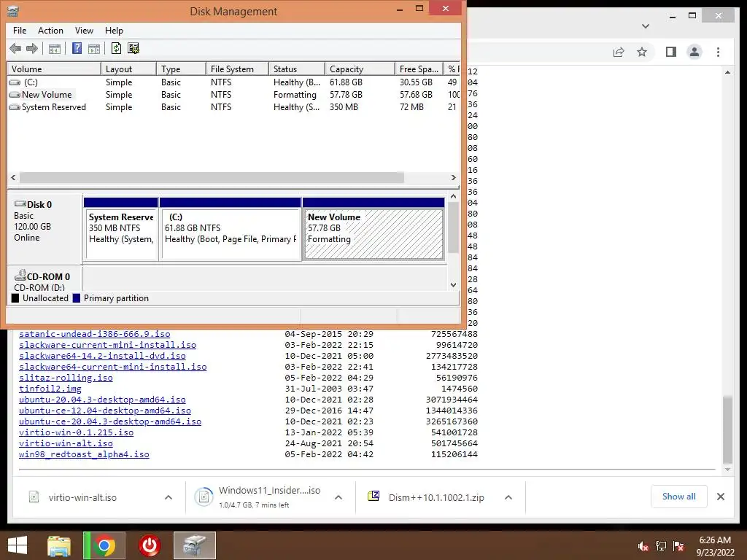Click disk pane scroll down arrow
747x560 pixels.
(453, 285)
